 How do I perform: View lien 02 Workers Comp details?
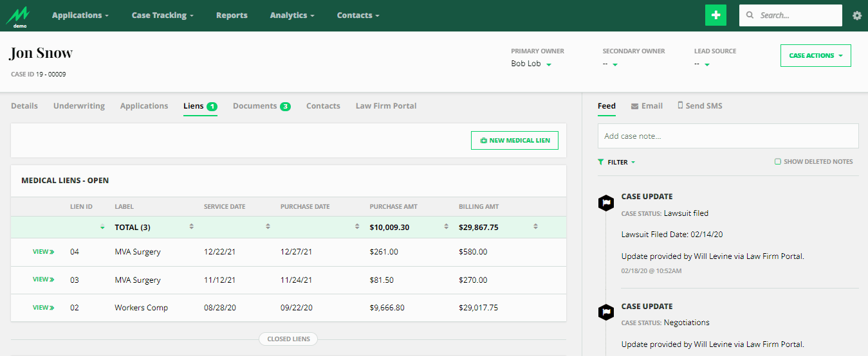tap(43, 308)
